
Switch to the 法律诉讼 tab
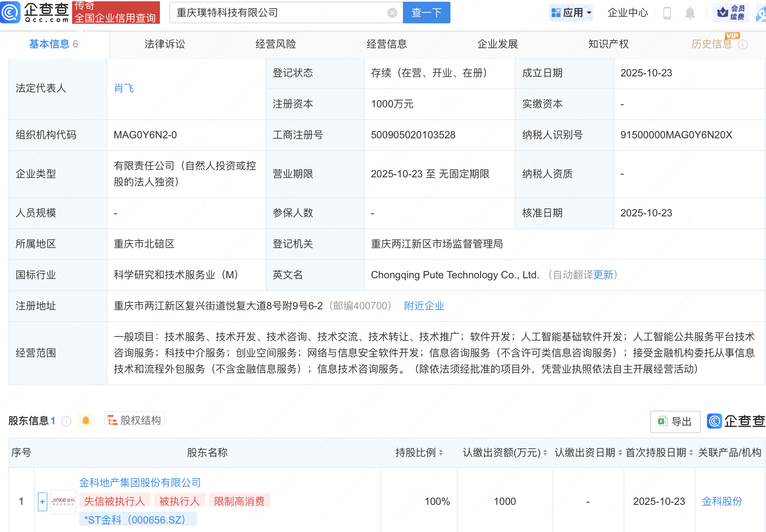[165, 44]
